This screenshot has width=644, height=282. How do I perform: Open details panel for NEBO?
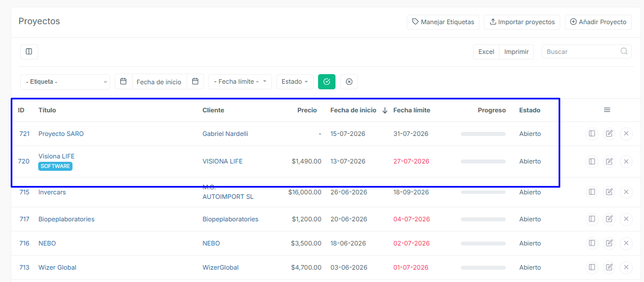tap(592, 243)
